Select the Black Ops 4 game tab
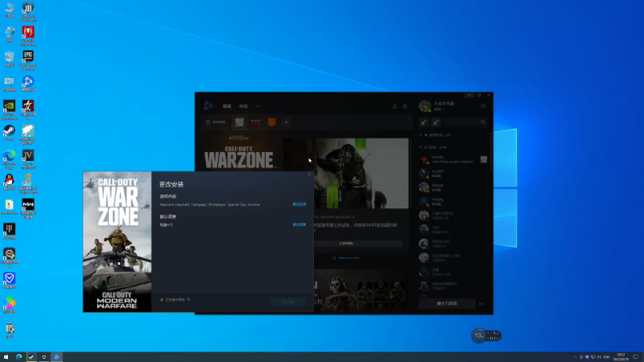 point(271,122)
